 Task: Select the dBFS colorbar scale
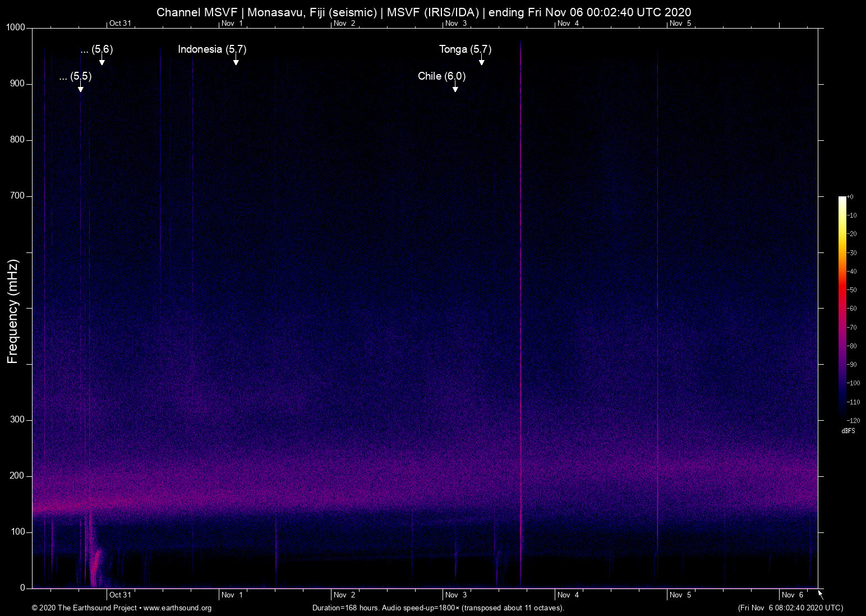(841, 309)
